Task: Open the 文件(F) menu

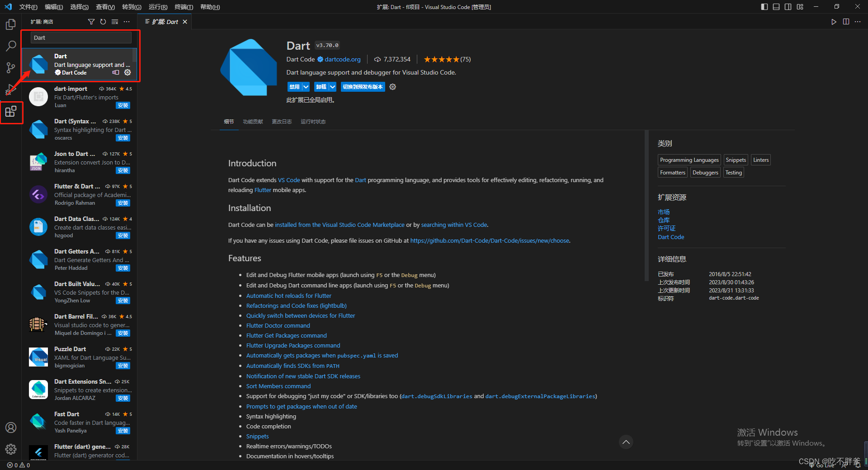Action: click(x=28, y=7)
